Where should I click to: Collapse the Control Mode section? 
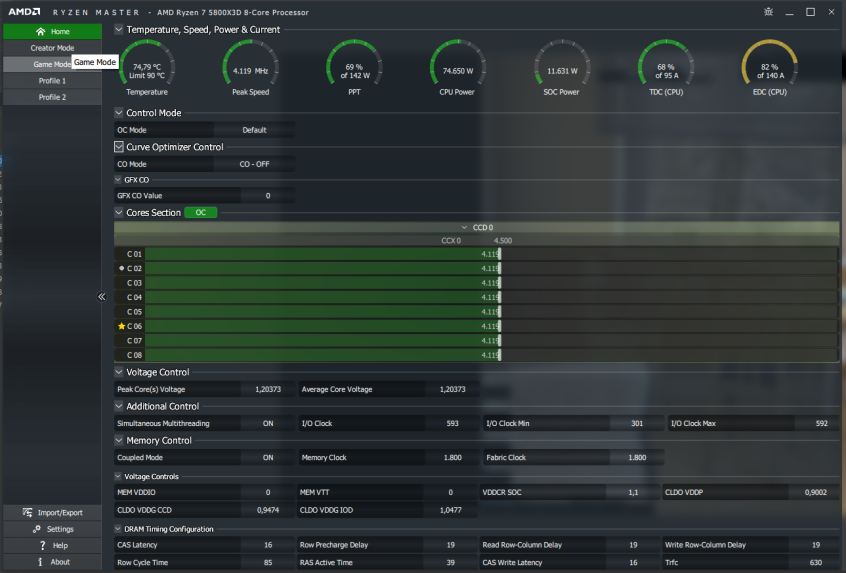(119, 112)
